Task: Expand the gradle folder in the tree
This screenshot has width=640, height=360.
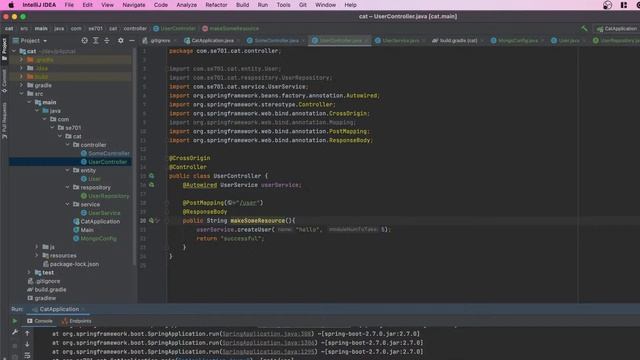Action: pyautogui.click(x=22, y=85)
